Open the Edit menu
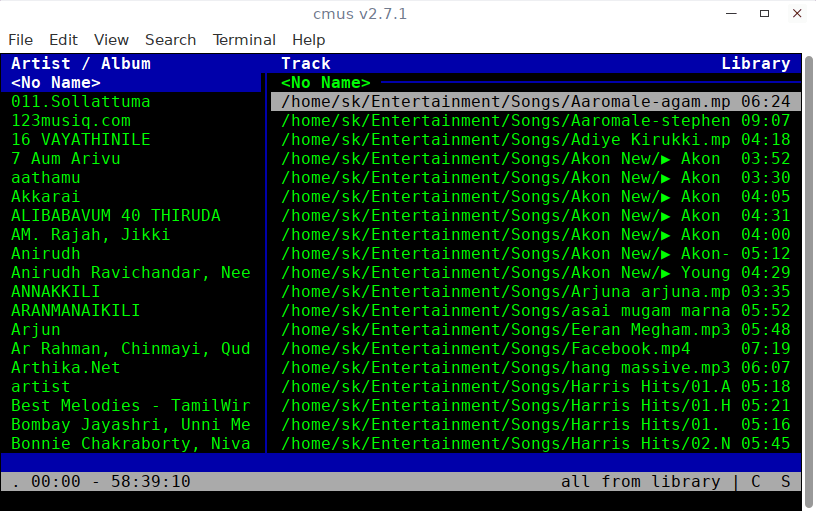816x511 pixels. pos(63,40)
